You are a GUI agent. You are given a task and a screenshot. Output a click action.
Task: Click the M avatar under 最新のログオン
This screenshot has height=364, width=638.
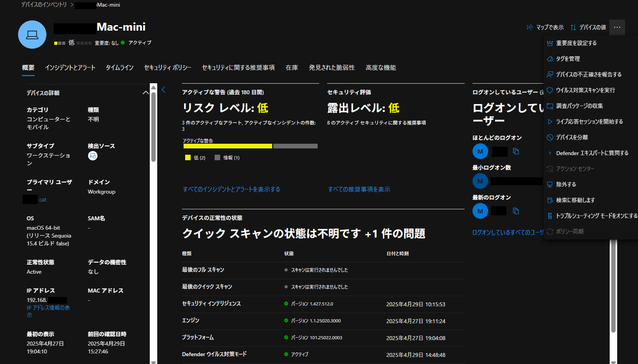click(x=480, y=211)
